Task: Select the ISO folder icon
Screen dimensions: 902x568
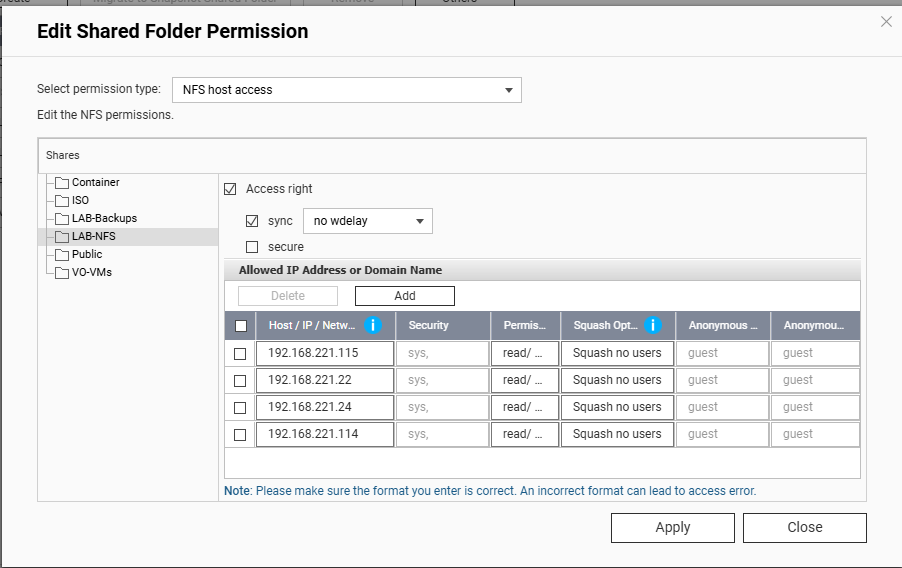Action: tap(62, 200)
